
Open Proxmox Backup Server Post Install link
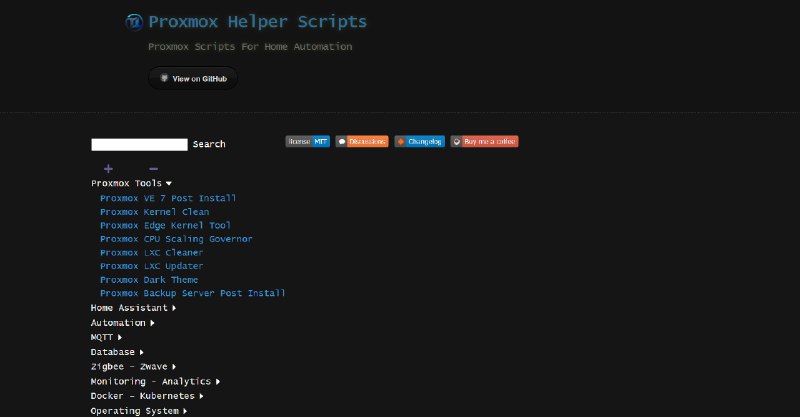192,293
